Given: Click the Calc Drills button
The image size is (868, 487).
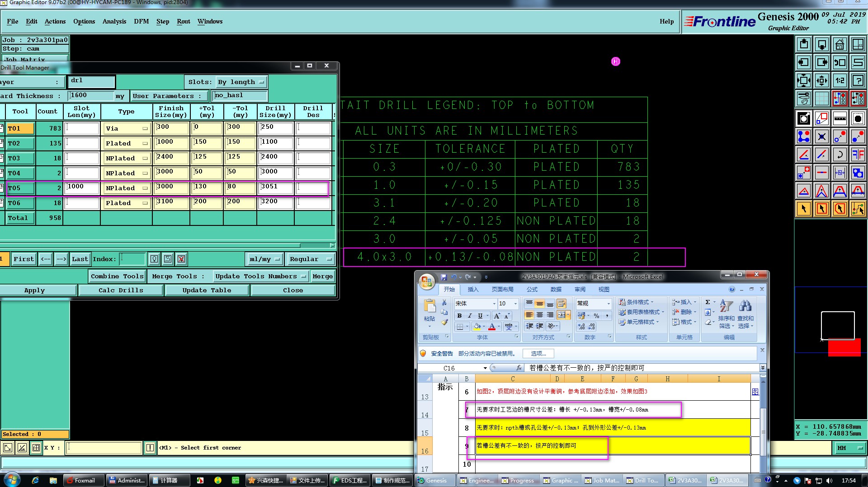Looking at the screenshot, I should click(121, 290).
